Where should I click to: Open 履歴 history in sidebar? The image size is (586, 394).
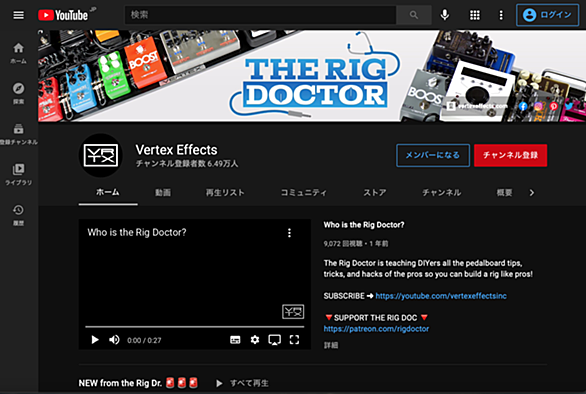click(x=18, y=215)
